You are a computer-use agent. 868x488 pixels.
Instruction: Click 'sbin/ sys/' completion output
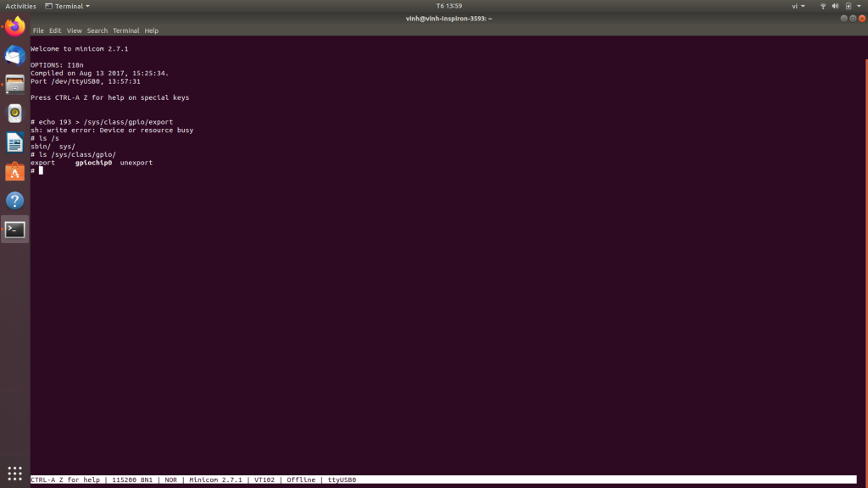click(x=53, y=147)
